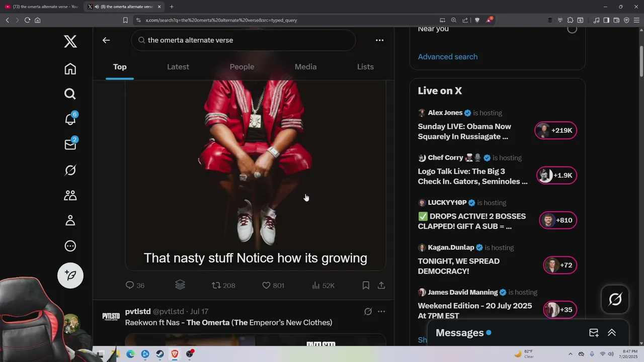Switch to the People tab
The width and height of the screenshot is (644, 362).
[242, 67]
